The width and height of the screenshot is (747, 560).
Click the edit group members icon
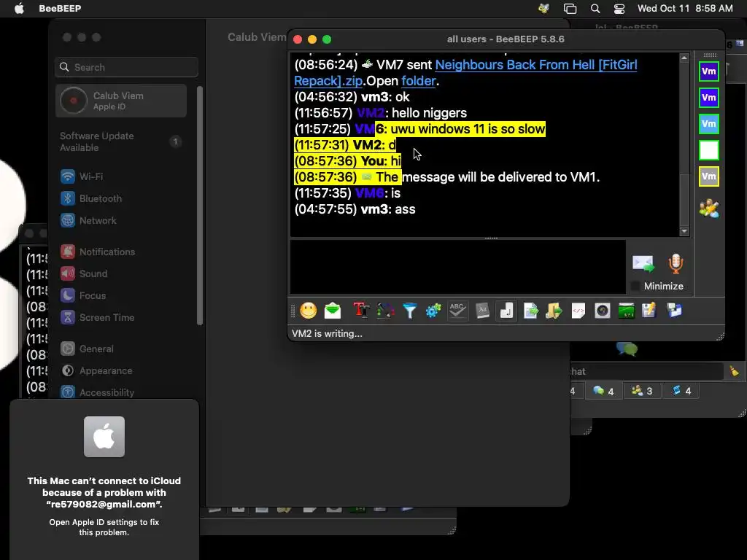click(x=709, y=208)
